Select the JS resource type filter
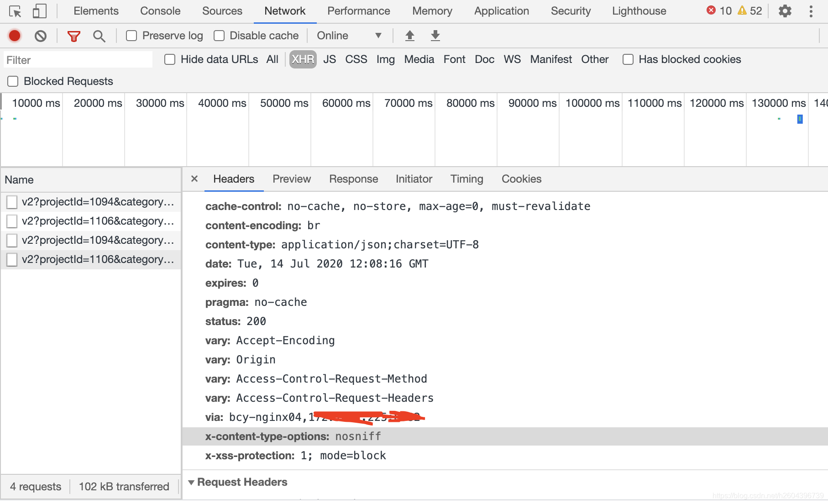 330,59
